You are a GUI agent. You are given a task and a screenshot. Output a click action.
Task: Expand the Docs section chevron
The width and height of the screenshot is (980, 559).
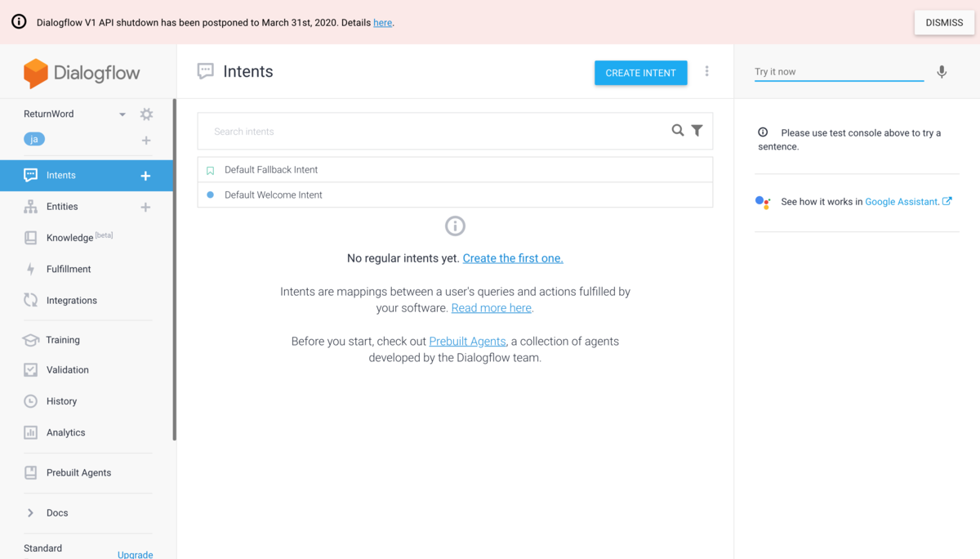[30, 513]
